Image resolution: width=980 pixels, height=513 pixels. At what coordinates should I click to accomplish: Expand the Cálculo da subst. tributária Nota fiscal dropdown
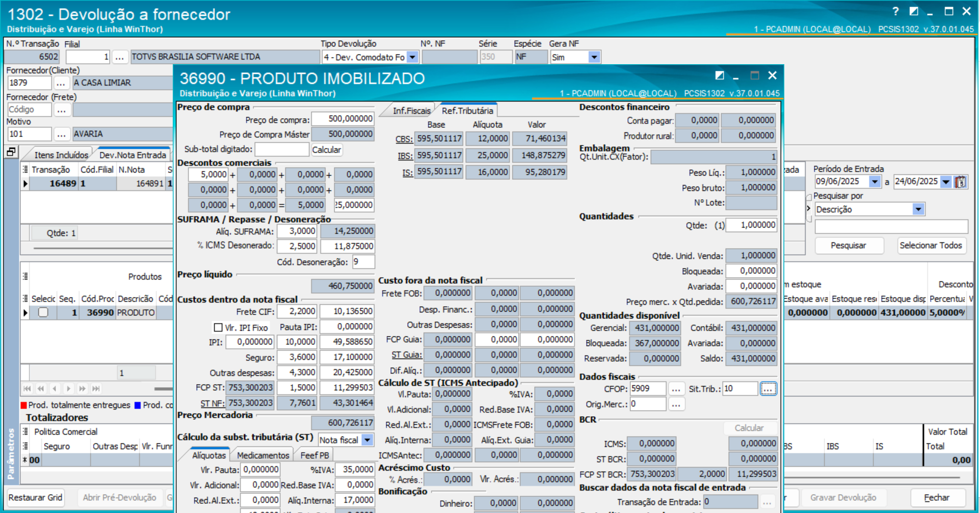pos(367,440)
